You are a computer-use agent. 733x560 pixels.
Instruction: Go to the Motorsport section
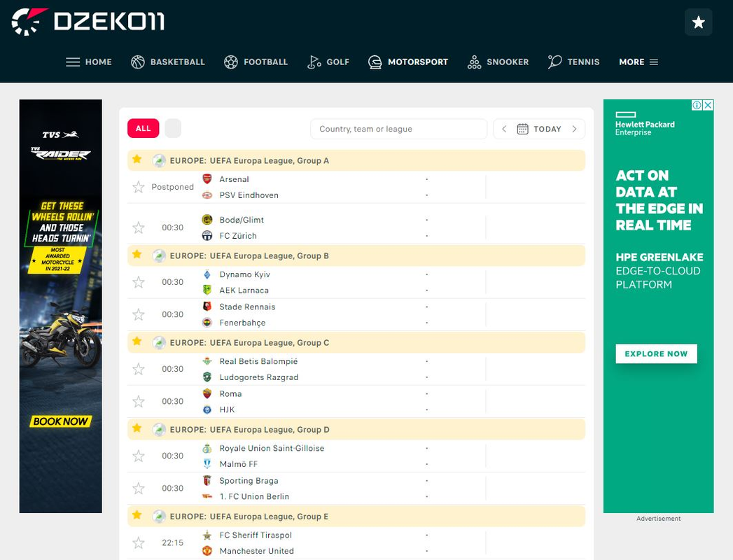pos(407,62)
